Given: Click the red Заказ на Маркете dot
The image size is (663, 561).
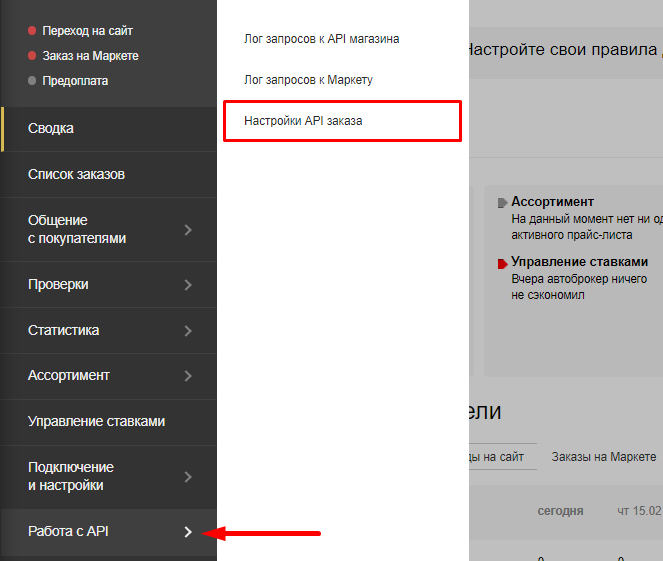Looking at the screenshot, I should [x=33, y=56].
